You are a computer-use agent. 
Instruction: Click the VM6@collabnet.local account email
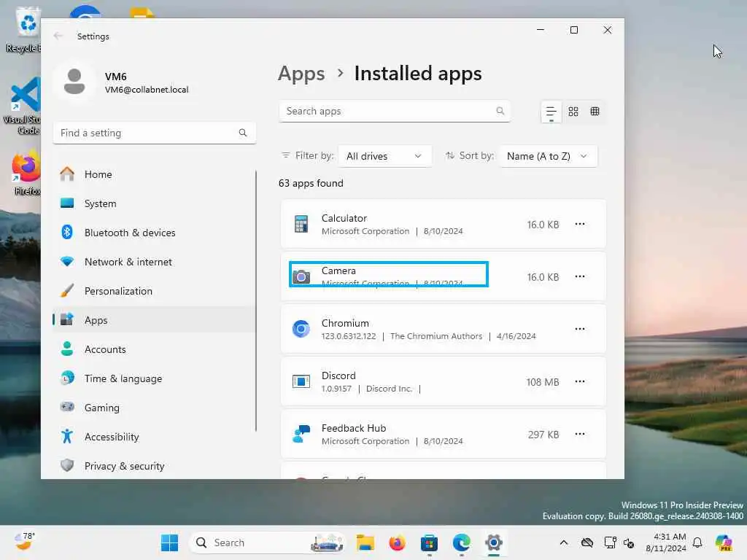tap(147, 90)
